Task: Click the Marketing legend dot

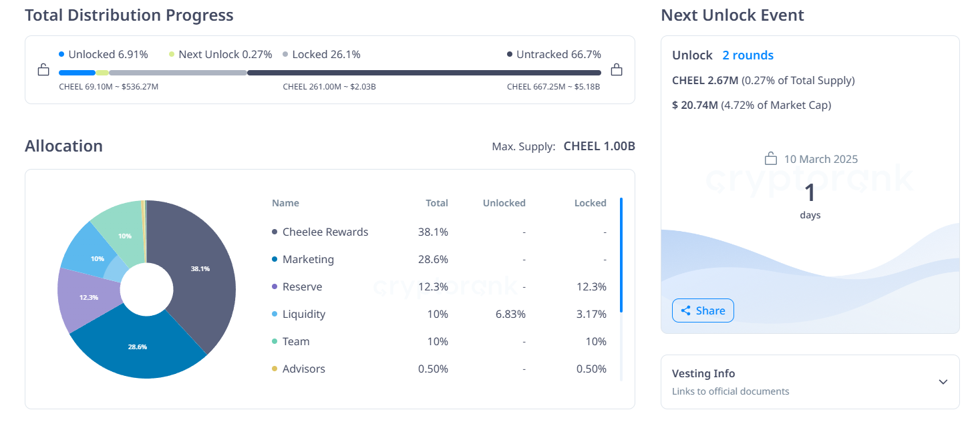Action: pyautogui.click(x=275, y=259)
